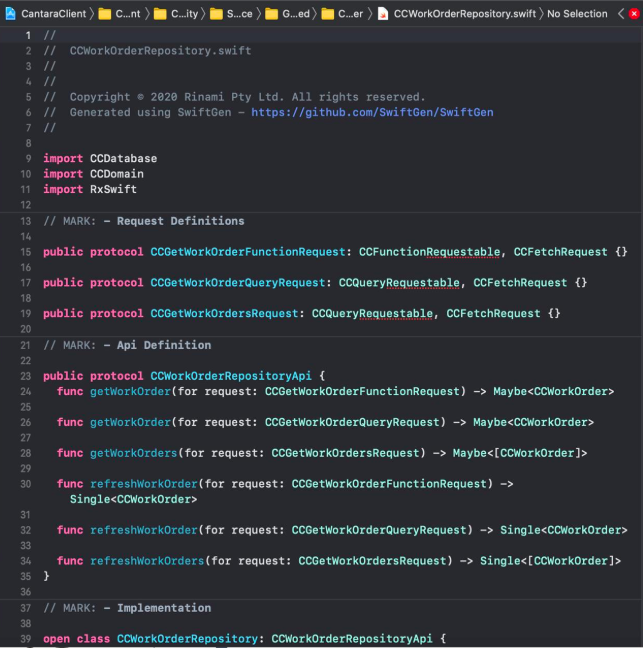This screenshot has width=643, height=648.
Task: Select the S...ce folder icon in path
Action: coord(217,13)
